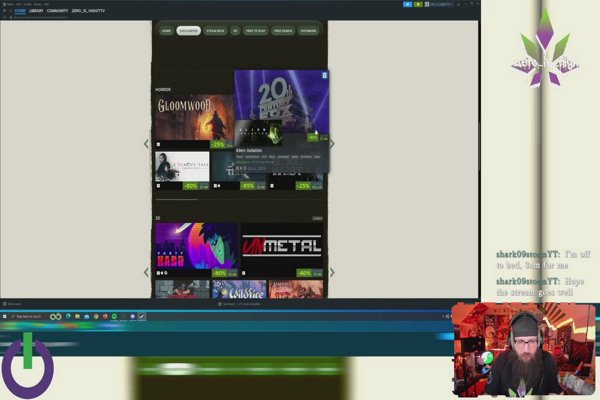
Task: Open the Steam icon on the taskbar
Action: click(142, 317)
